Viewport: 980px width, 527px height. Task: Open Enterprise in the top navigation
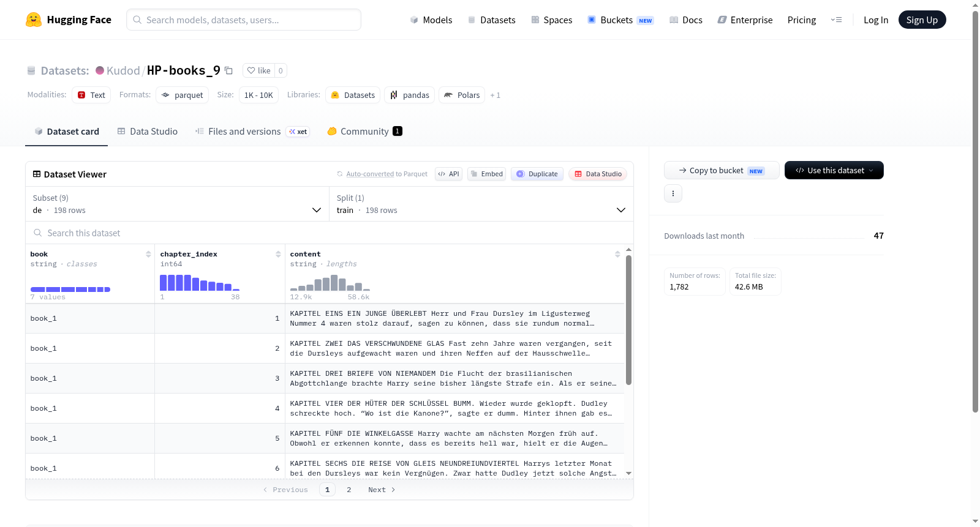pyautogui.click(x=745, y=20)
